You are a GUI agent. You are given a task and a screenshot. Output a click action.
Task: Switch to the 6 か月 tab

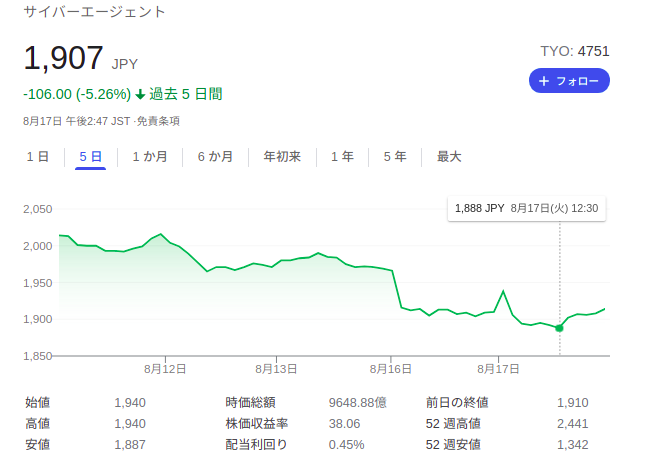(x=215, y=157)
